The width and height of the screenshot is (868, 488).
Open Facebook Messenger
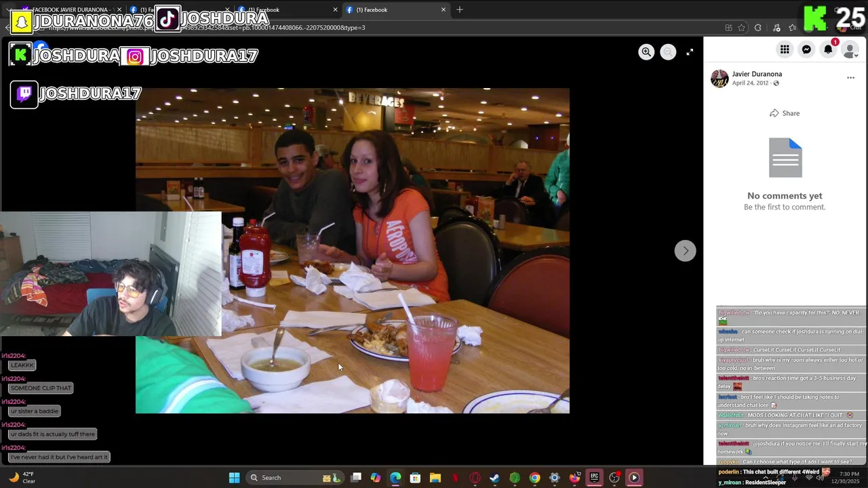[806, 49]
